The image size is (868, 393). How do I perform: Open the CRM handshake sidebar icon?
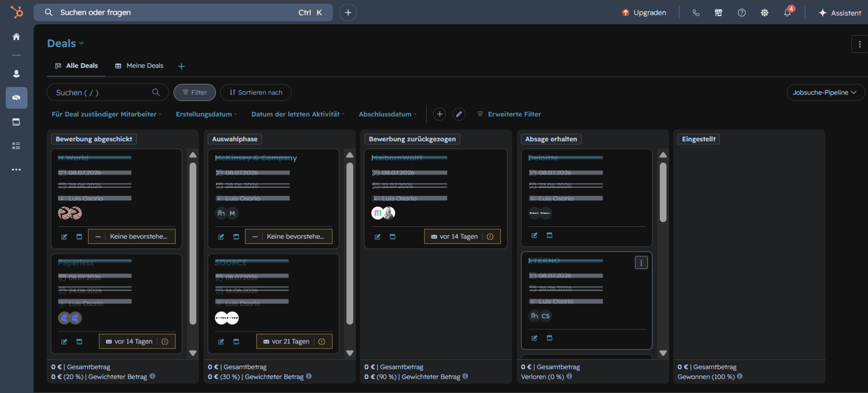[x=17, y=98]
